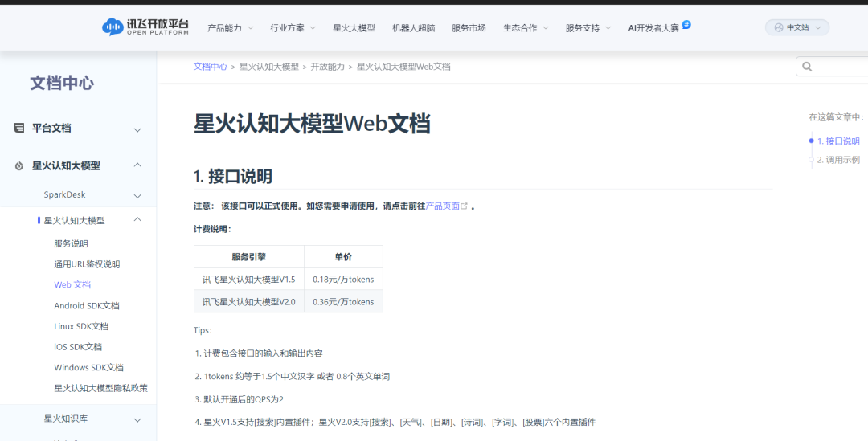
Task: Click the 星火认知大模型Web文档 page title
Action: 312,124
